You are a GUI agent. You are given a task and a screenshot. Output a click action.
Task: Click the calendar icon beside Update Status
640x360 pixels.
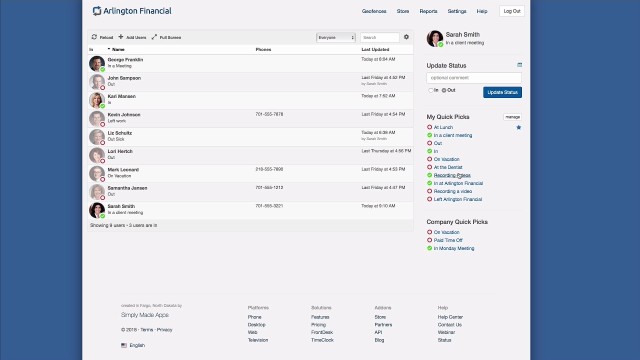(x=519, y=65)
